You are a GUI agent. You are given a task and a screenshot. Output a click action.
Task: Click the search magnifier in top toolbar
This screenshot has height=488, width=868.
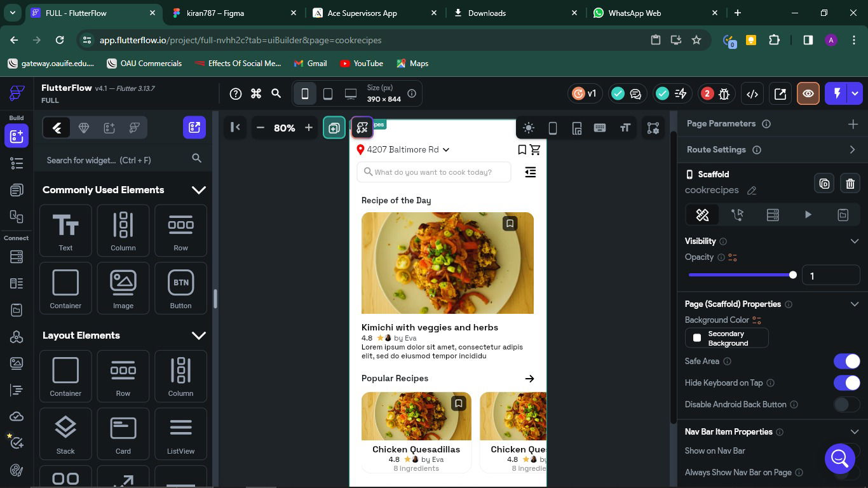point(276,94)
